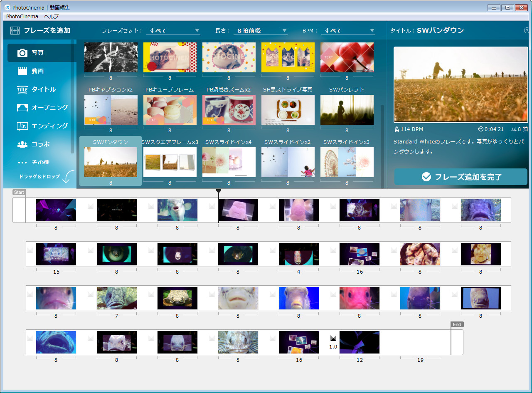
Task: Select the PB渦巻きズームx2 phrase thumbnail
Action: [x=229, y=110]
